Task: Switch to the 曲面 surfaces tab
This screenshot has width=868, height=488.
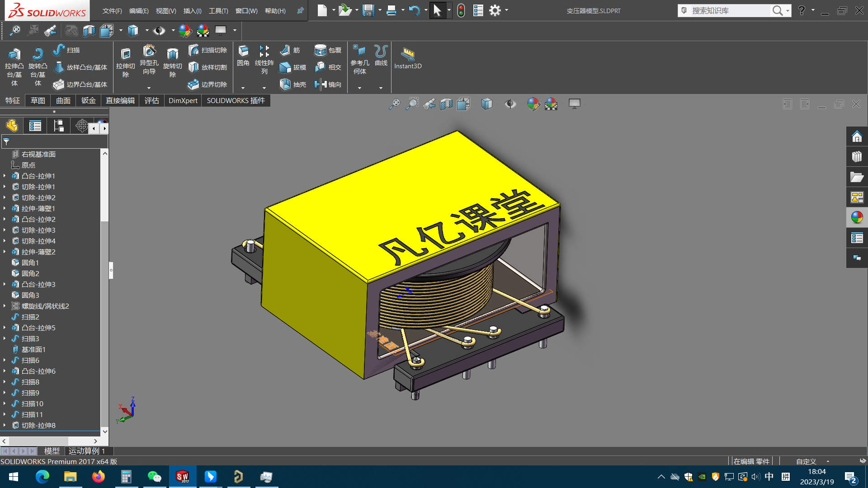Action: tap(63, 100)
